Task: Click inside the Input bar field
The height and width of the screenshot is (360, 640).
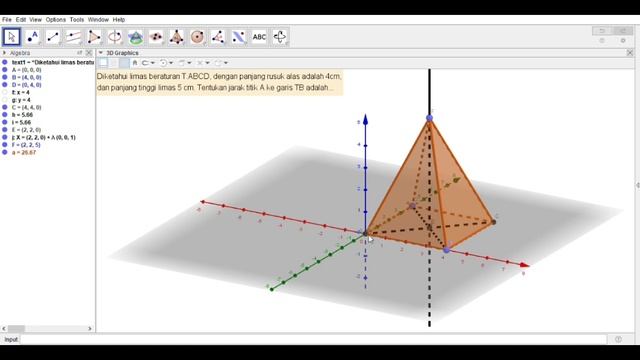Action: click(313, 339)
